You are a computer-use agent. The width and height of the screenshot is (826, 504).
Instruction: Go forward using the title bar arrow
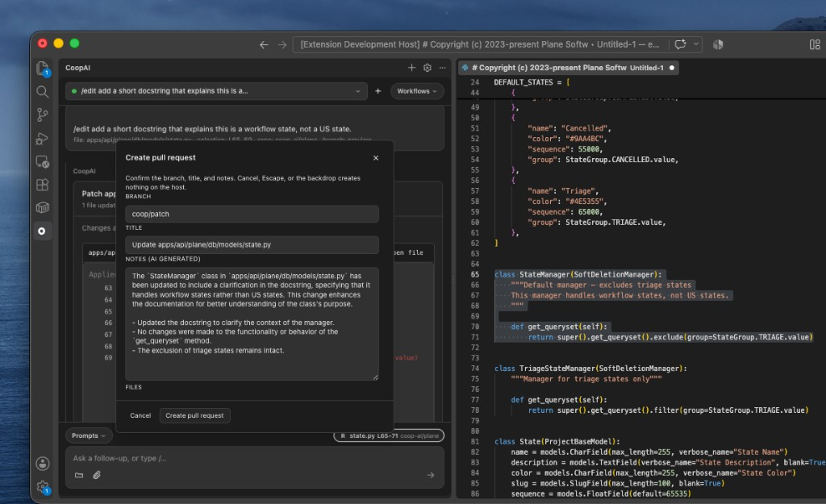pyautogui.click(x=282, y=45)
